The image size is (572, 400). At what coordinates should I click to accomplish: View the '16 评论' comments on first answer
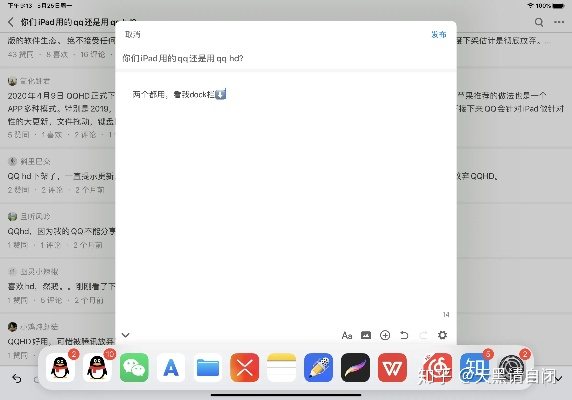(93, 54)
